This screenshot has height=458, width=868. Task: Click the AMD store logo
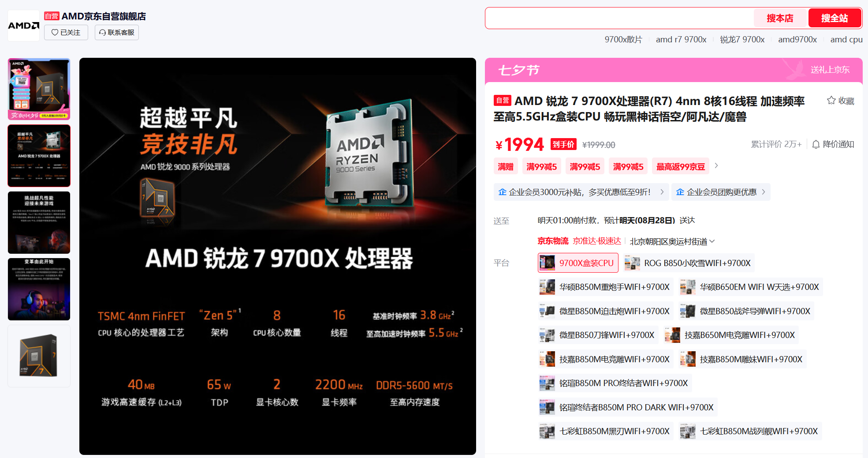[x=23, y=26]
